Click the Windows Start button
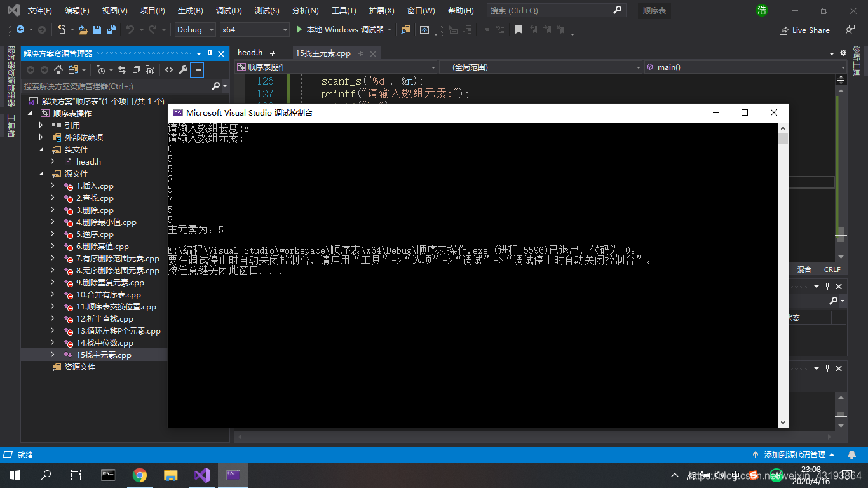Image resolution: width=868 pixels, height=488 pixels. tap(15, 475)
